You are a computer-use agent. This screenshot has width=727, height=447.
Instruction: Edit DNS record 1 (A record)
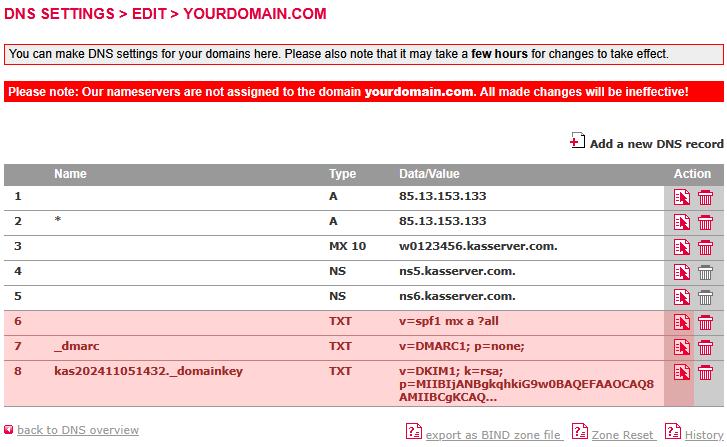(682, 198)
